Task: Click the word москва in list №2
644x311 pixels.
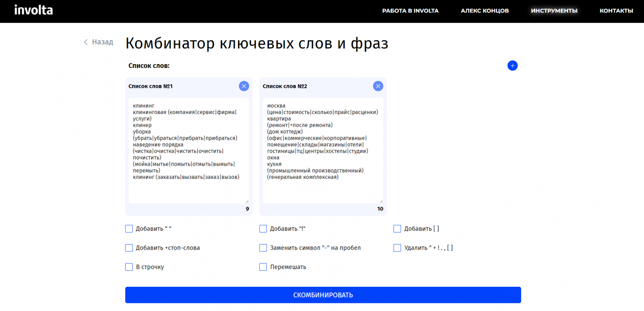Action: (276, 106)
